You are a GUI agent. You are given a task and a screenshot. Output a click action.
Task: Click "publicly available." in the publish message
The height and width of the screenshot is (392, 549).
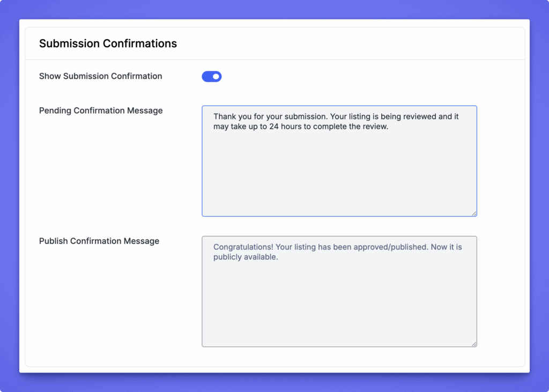point(246,257)
